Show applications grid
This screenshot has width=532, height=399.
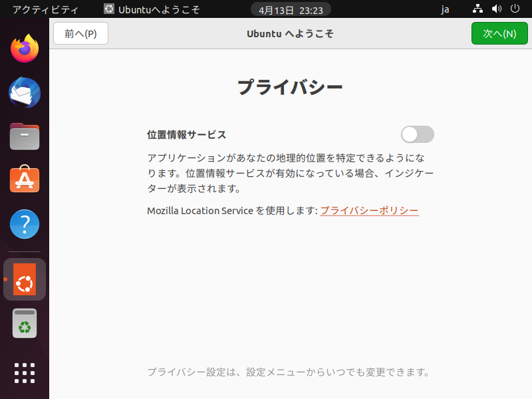25,373
